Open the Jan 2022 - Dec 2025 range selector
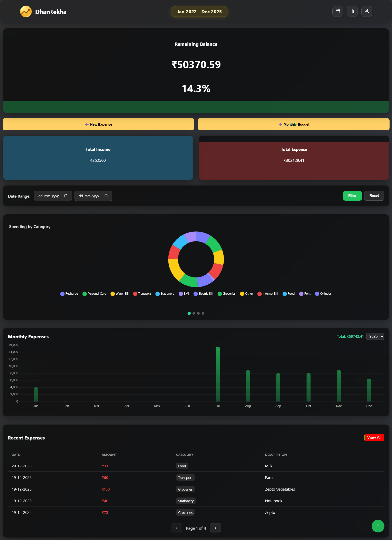This screenshot has width=392, height=540. pyautogui.click(x=199, y=11)
